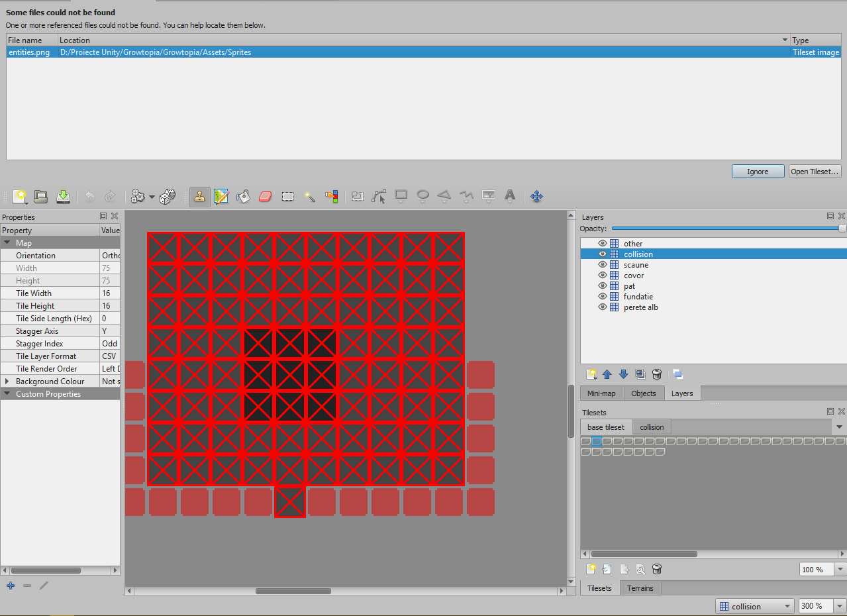The height and width of the screenshot is (616, 847).
Task: Hide the 'fundatie' layer via eye icon
Action: pyautogui.click(x=603, y=296)
